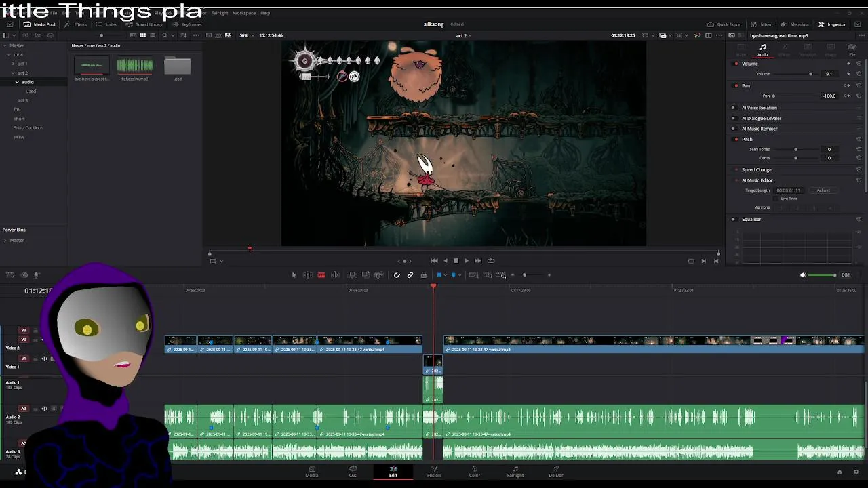Tick the Live Trim checkbox
The image size is (868, 488).
click(776, 199)
